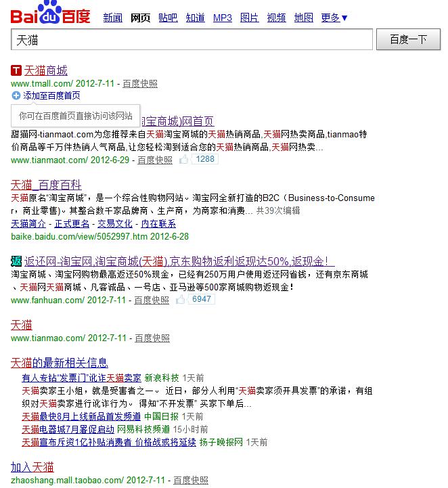Open the 天猫商城 result link
This screenshot has height=488, width=448.
pos(45,70)
